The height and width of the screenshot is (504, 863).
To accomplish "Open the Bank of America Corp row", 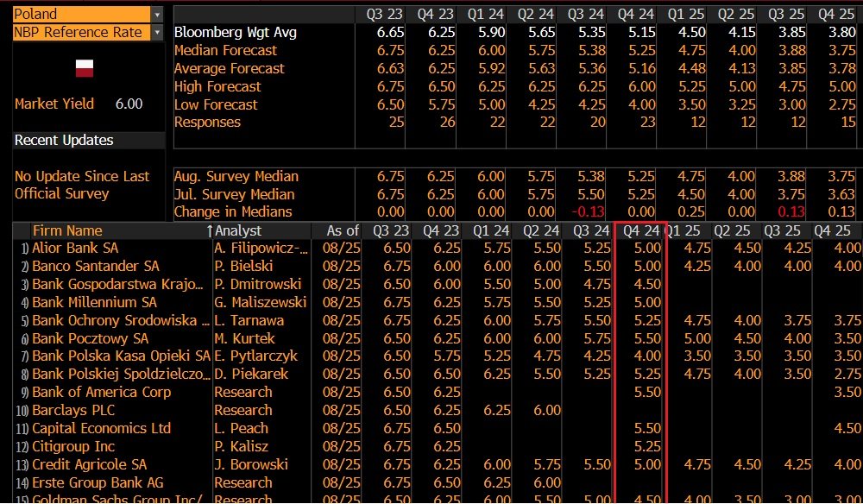I will pyautogui.click(x=101, y=393).
